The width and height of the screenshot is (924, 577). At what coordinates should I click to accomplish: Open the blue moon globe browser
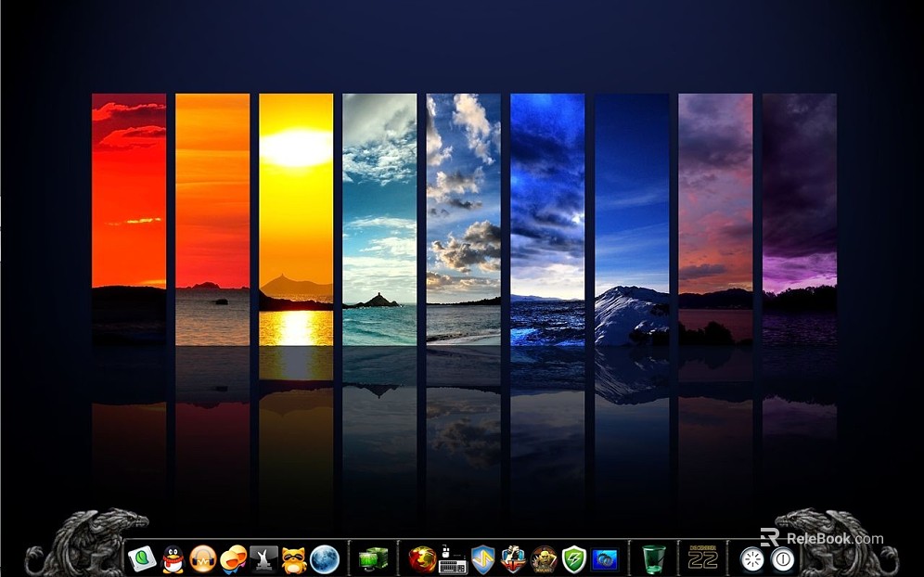coord(324,558)
